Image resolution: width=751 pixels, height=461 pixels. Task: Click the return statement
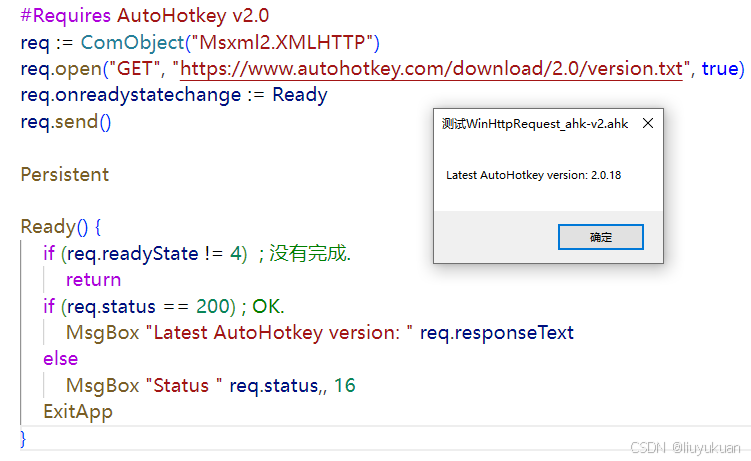(93, 280)
